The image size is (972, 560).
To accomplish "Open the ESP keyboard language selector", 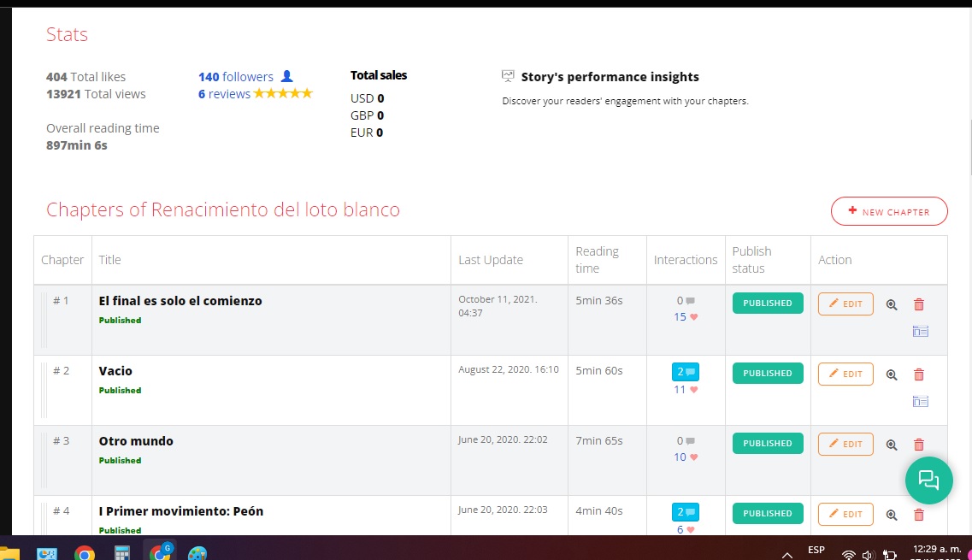I will pos(816,550).
